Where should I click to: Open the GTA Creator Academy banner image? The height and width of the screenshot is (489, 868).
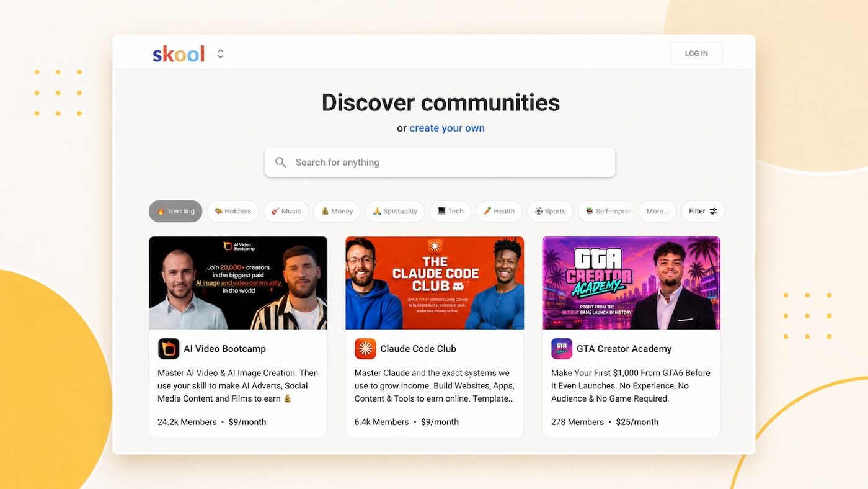click(x=631, y=283)
